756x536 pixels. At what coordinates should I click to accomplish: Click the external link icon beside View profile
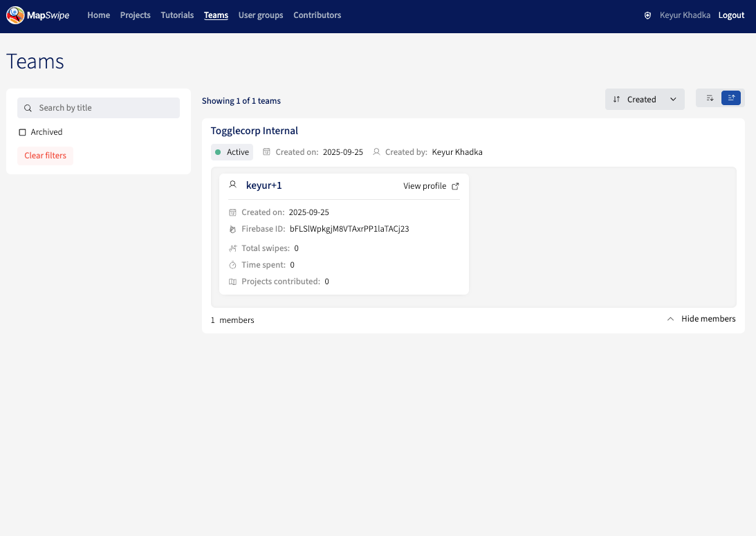[455, 186]
